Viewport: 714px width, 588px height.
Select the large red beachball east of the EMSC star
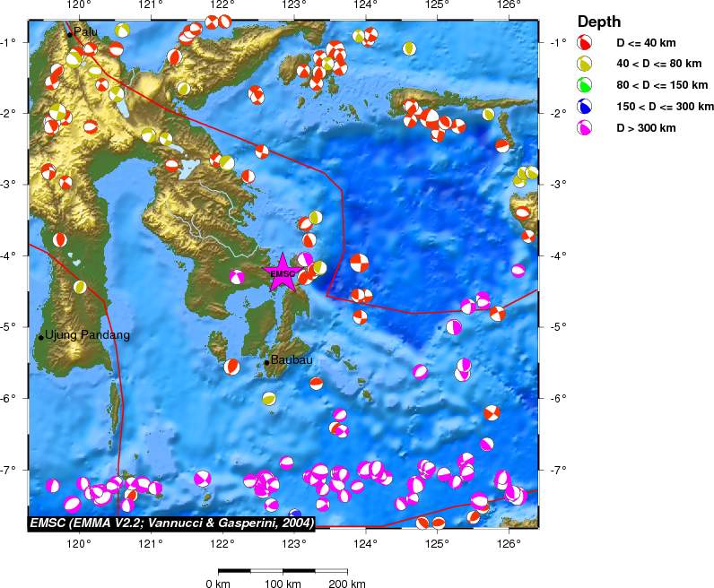[359, 263]
